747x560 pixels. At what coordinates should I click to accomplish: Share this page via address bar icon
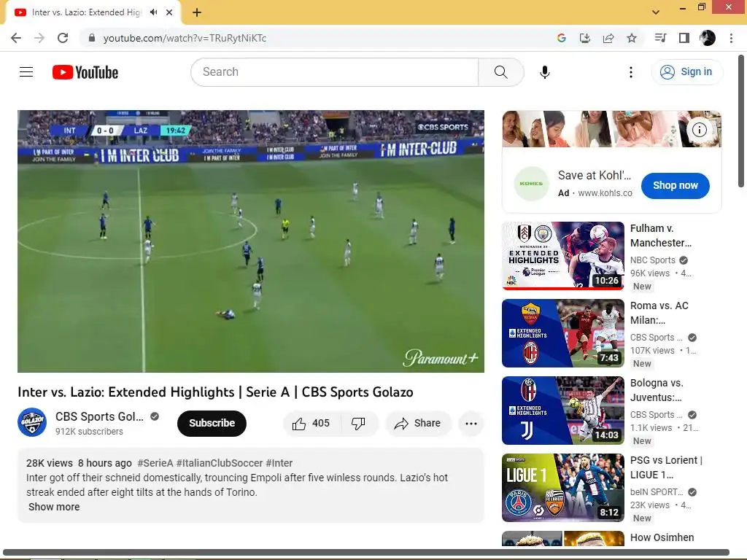(x=608, y=38)
